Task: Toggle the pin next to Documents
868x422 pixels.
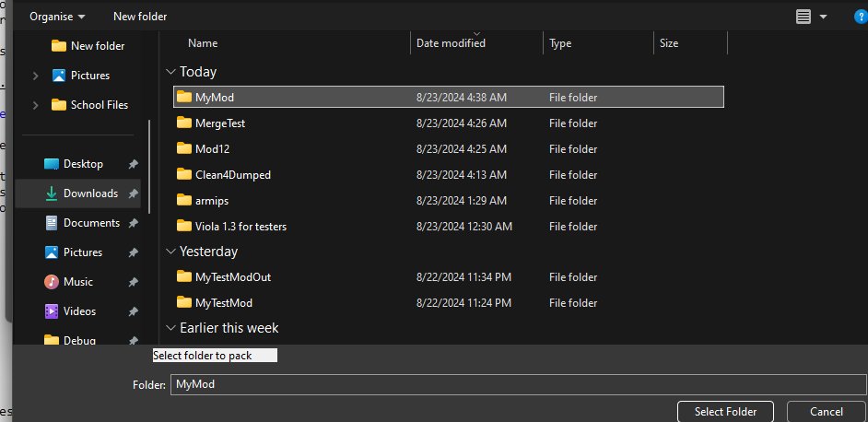Action: pyautogui.click(x=133, y=223)
